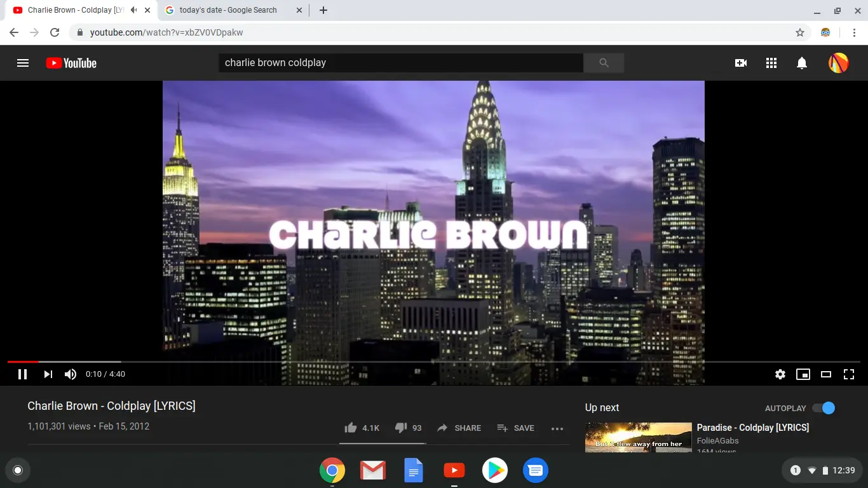Screen dimensions: 868x488
Task: Open the YouTube apps grid icon
Action: point(771,63)
